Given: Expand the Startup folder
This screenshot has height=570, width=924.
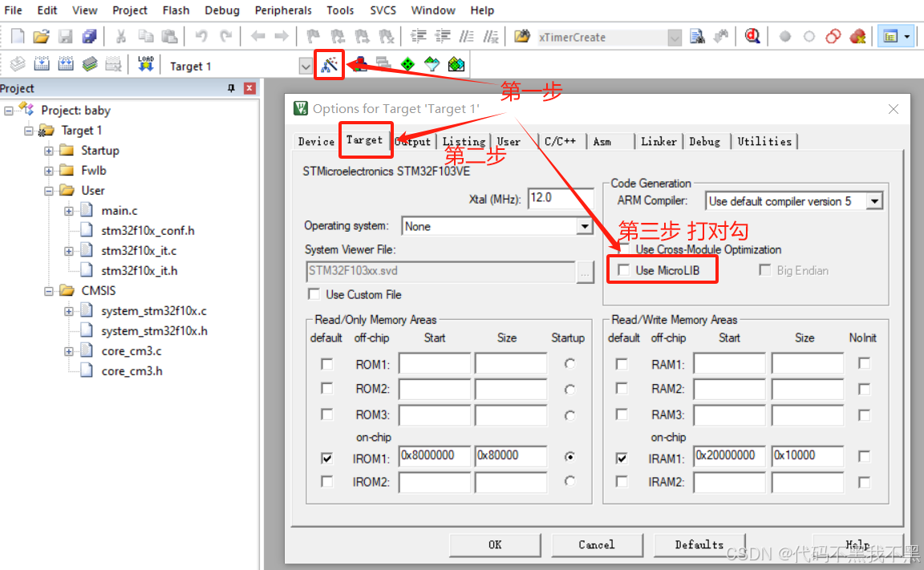Looking at the screenshot, I should click(x=49, y=151).
